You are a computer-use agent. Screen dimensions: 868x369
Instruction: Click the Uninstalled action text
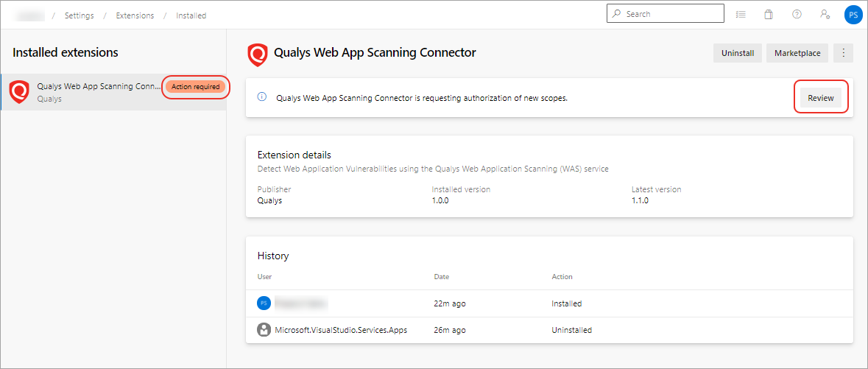pyautogui.click(x=572, y=330)
